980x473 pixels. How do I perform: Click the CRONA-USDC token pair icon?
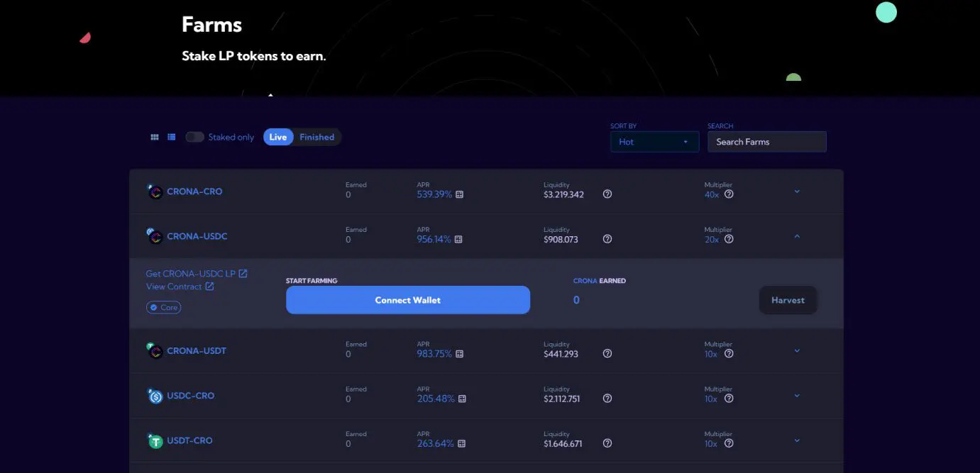(155, 236)
